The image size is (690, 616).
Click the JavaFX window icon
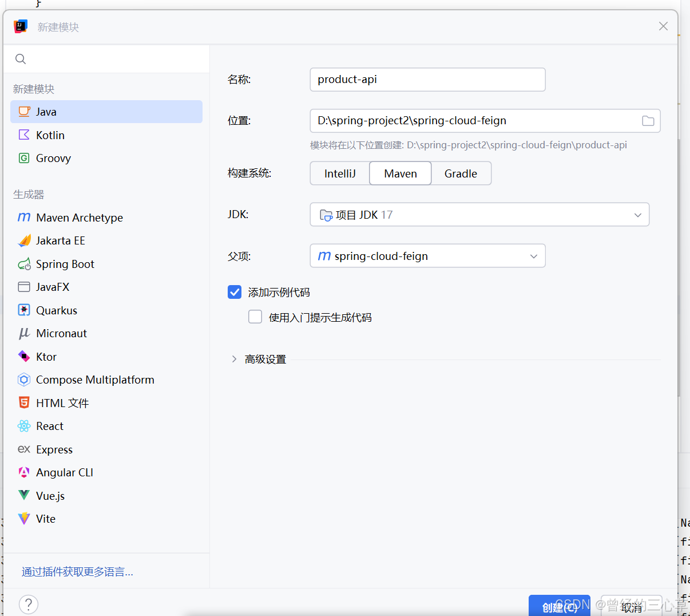24,287
